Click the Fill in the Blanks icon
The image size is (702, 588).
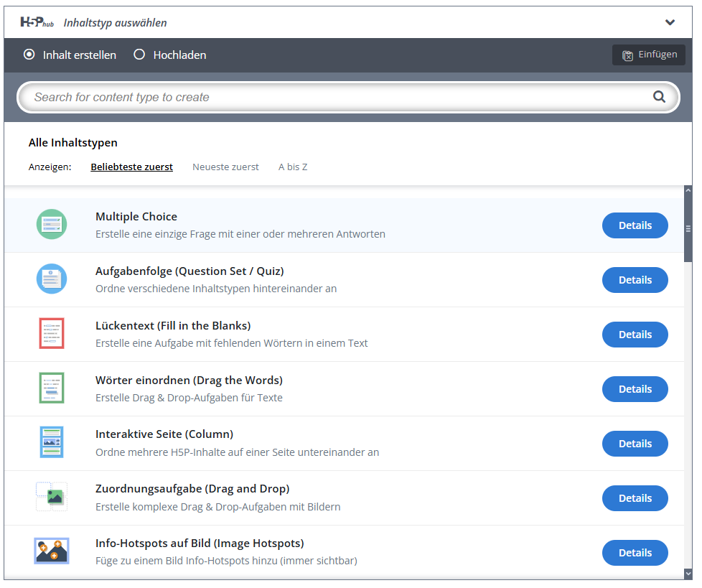pos(52,334)
